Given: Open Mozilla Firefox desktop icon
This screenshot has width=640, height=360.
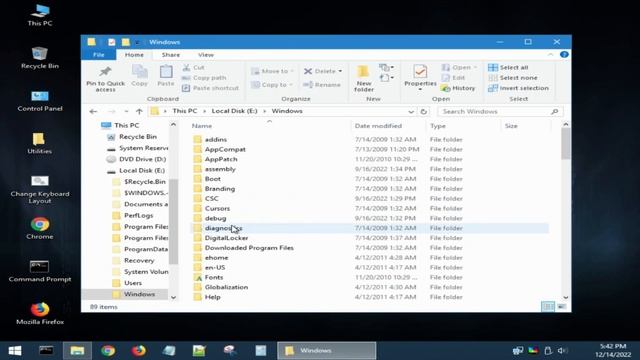Looking at the screenshot, I should [x=40, y=313].
